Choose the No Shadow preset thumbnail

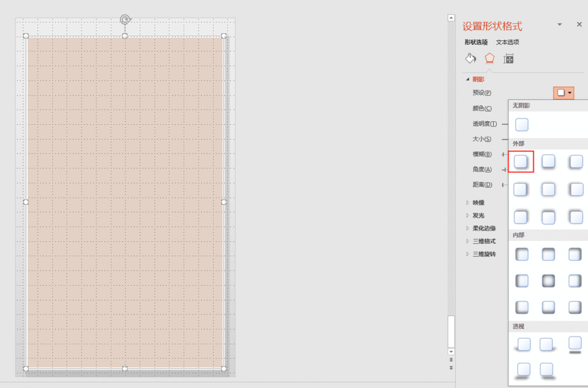coord(521,125)
